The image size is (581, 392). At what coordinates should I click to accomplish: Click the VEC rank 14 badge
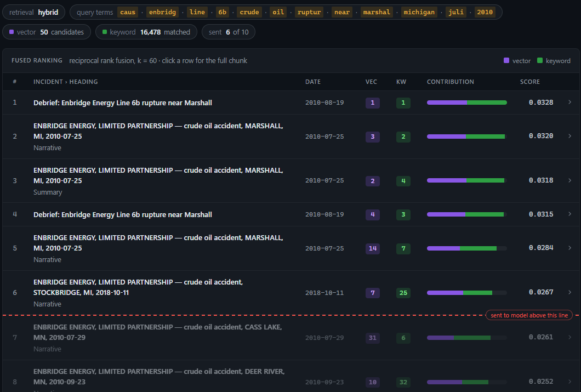coord(372,248)
